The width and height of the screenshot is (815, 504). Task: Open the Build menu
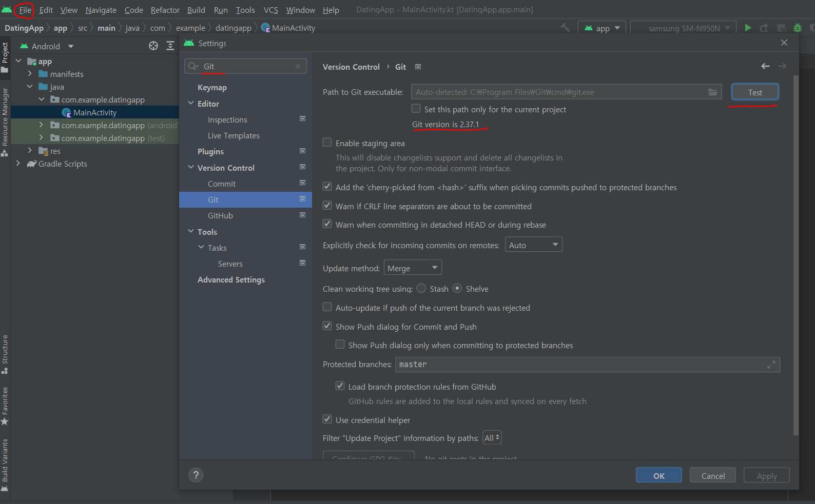[x=196, y=10]
